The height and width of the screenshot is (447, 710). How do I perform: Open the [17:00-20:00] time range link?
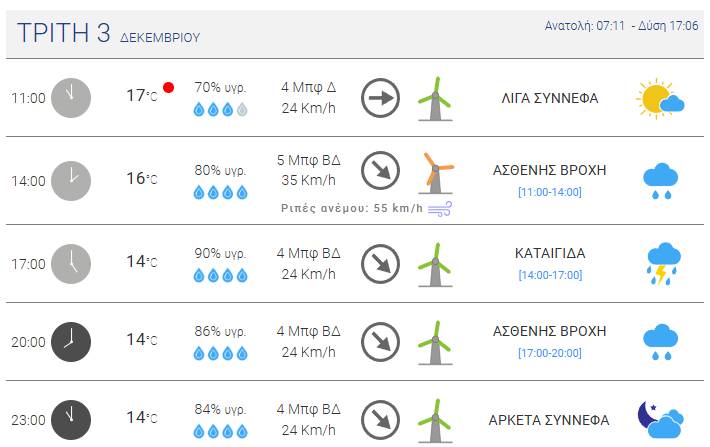coord(550,353)
